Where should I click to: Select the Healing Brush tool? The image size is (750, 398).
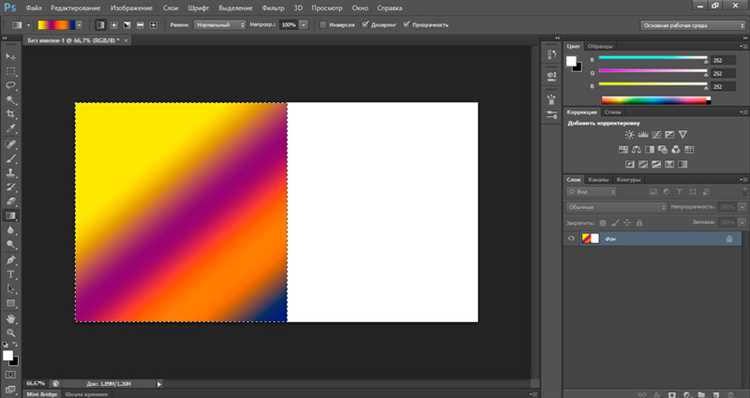[11, 144]
